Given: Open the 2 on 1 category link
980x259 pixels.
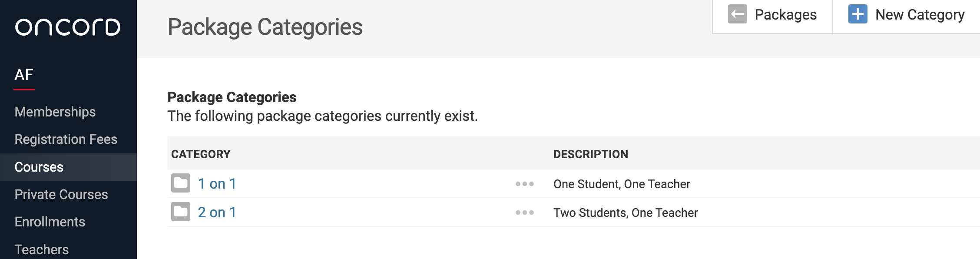Looking at the screenshot, I should [x=217, y=213].
